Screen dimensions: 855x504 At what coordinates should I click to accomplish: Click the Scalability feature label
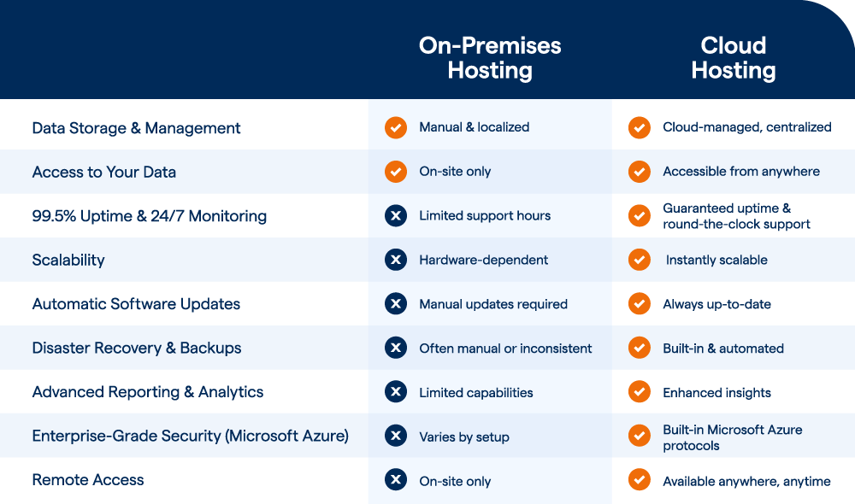[68, 260]
